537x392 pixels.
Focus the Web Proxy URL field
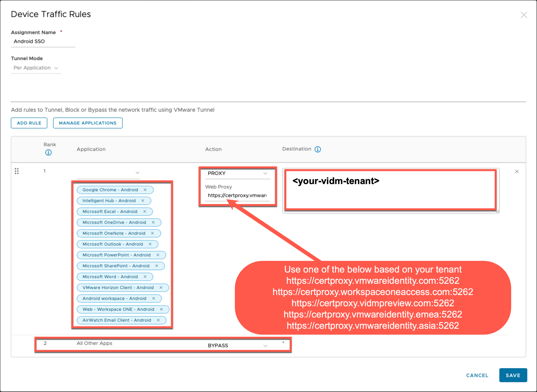point(237,195)
